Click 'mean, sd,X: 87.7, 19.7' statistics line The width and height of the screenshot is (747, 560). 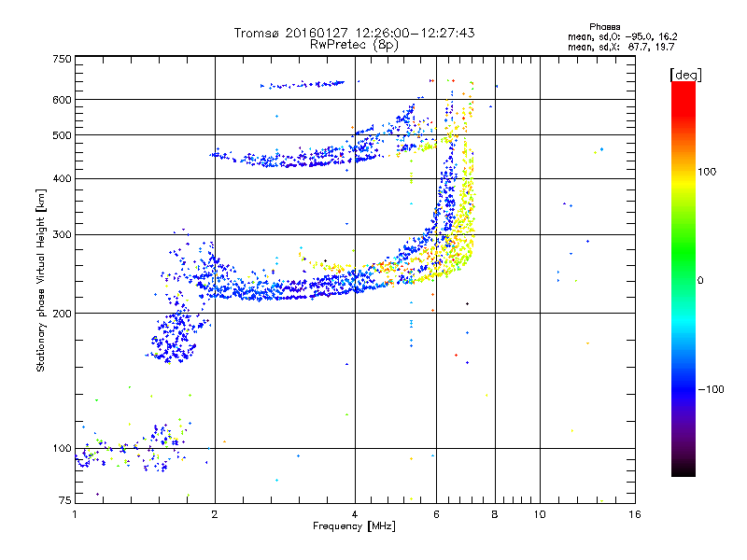tap(621, 48)
